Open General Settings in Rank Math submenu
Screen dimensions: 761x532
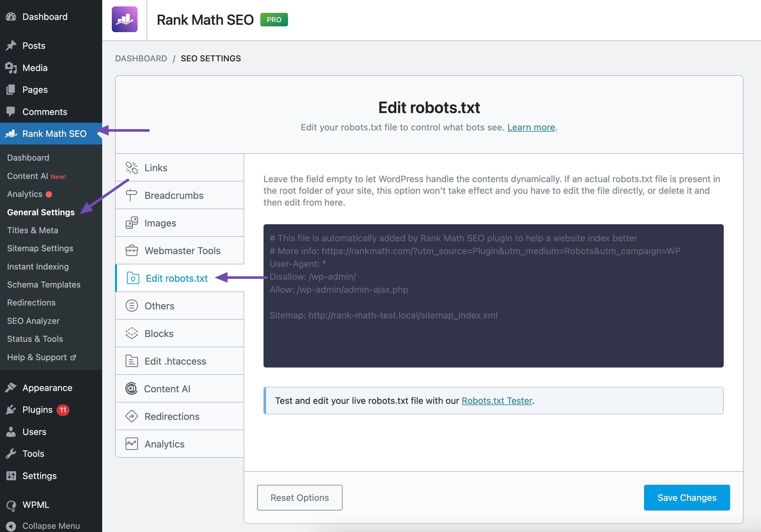coord(41,212)
